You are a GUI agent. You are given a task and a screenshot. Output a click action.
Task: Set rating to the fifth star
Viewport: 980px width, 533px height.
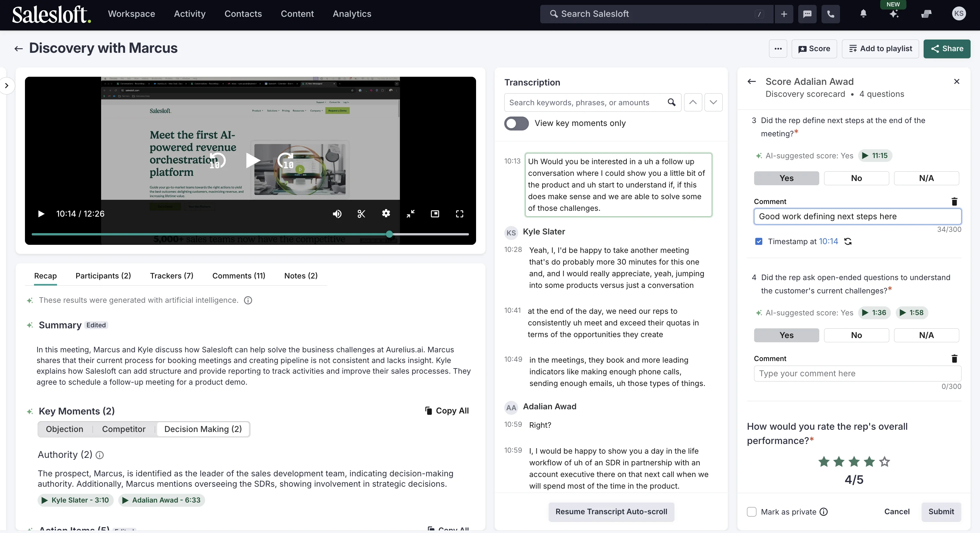pos(884,461)
